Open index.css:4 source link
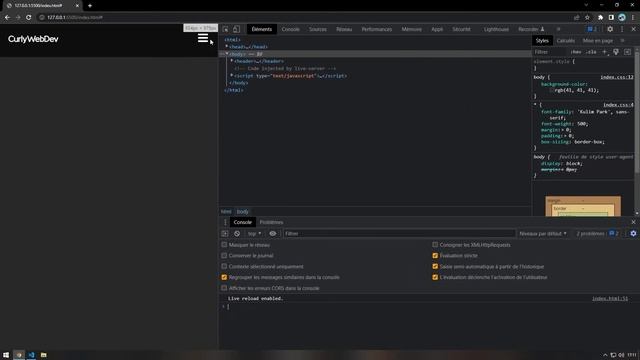640x360 pixels. (618, 105)
